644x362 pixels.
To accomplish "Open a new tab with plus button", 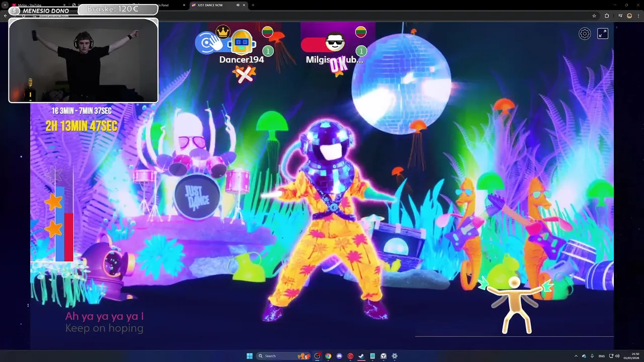I will click(x=253, y=5).
